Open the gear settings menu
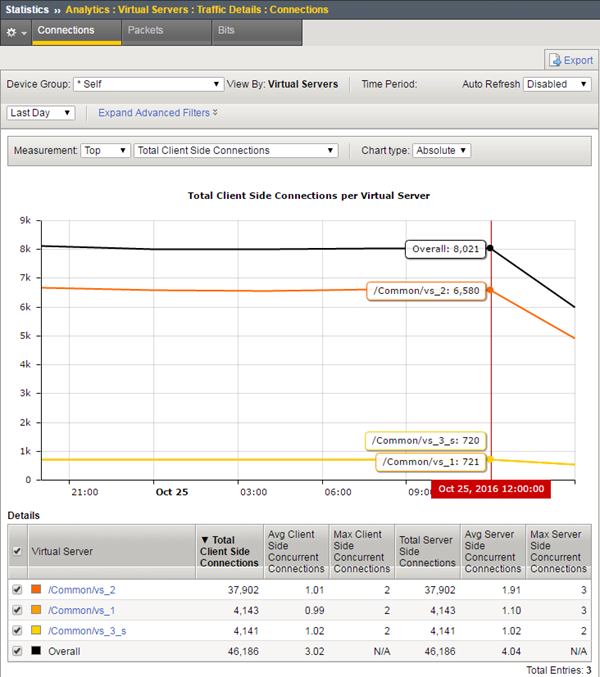Screen dimensions: 600x677 pyautogui.click(x=16, y=32)
